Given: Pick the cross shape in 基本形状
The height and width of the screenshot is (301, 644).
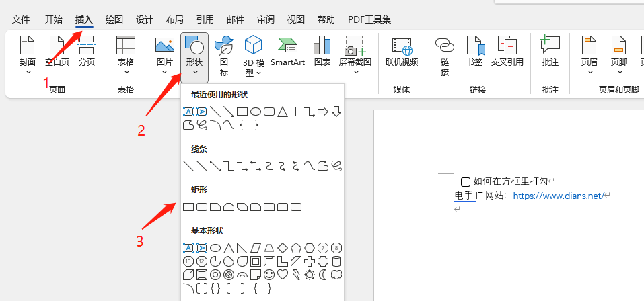Looking at the screenshot, I should [310, 261].
